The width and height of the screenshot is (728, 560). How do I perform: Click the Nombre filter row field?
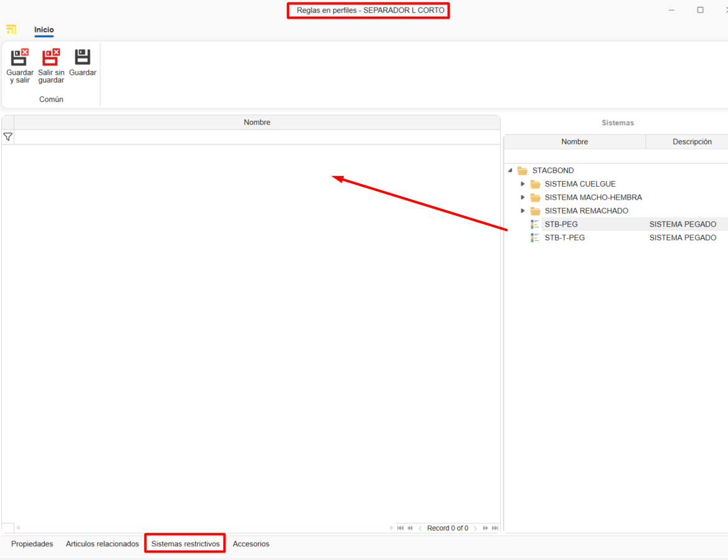click(257, 137)
